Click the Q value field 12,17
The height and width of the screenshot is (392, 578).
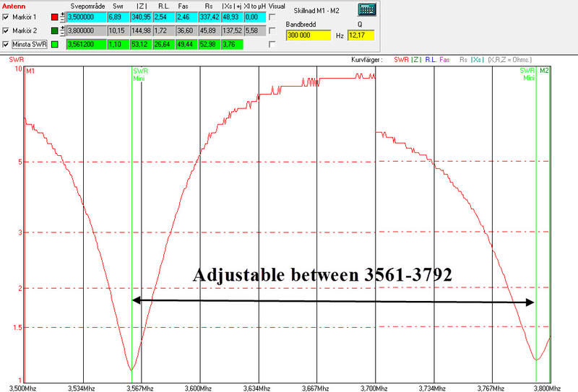361,35
